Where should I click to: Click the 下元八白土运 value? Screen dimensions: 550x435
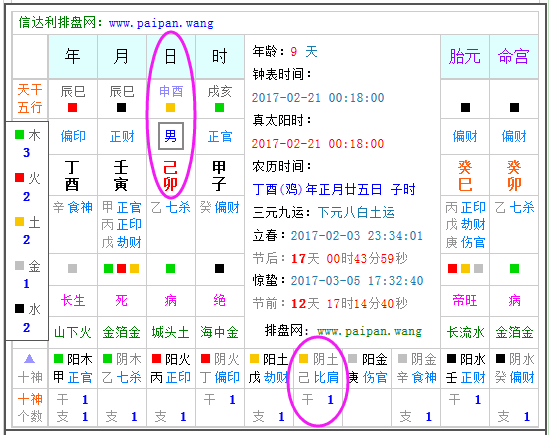(x=356, y=213)
